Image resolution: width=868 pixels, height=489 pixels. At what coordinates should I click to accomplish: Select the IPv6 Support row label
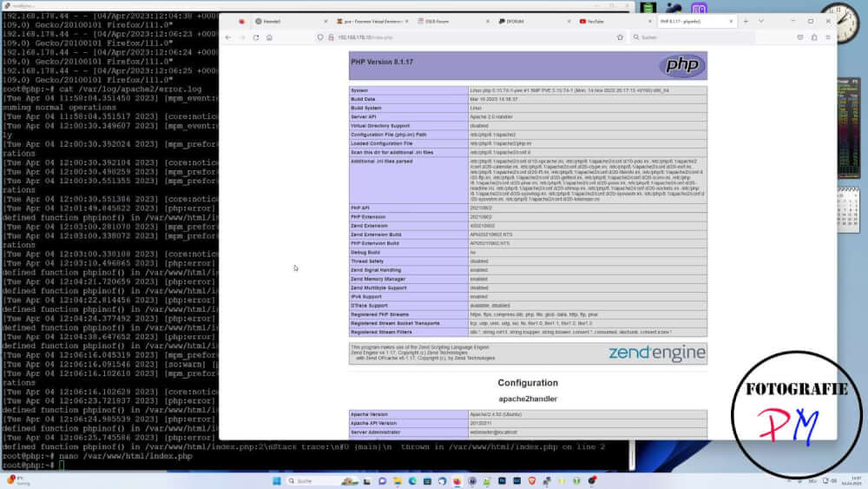tap(366, 297)
